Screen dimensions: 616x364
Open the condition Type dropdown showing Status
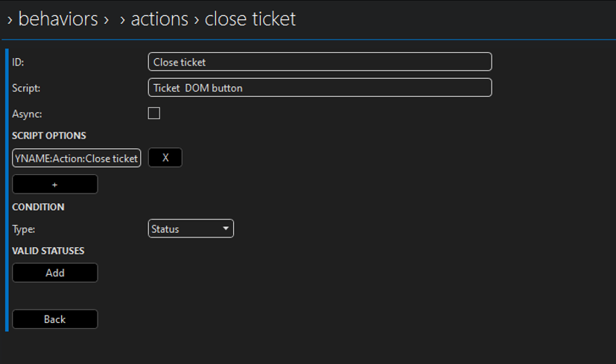pyautogui.click(x=191, y=229)
